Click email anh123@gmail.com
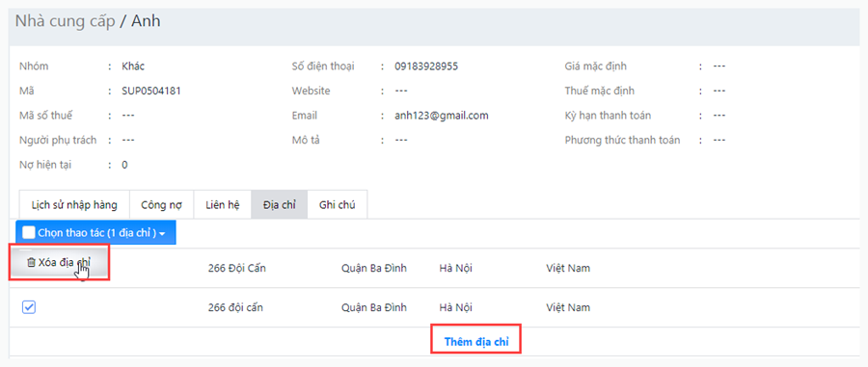Image resolution: width=868 pixels, height=367 pixels. (x=441, y=116)
